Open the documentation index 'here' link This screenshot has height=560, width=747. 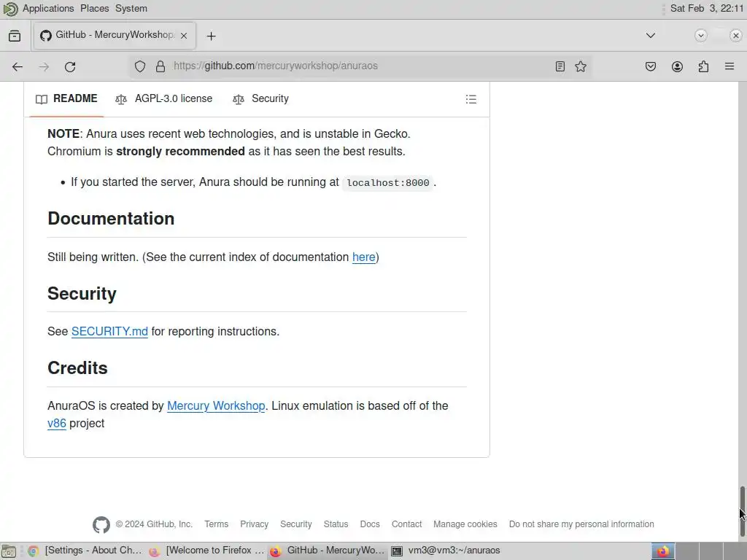coord(363,257)
